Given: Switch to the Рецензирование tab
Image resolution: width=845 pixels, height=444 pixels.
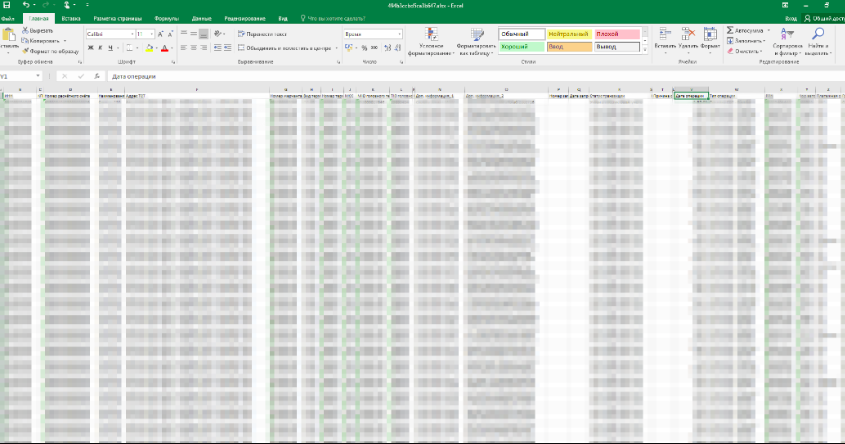Looking at the screenshot, I should point(245,18).
